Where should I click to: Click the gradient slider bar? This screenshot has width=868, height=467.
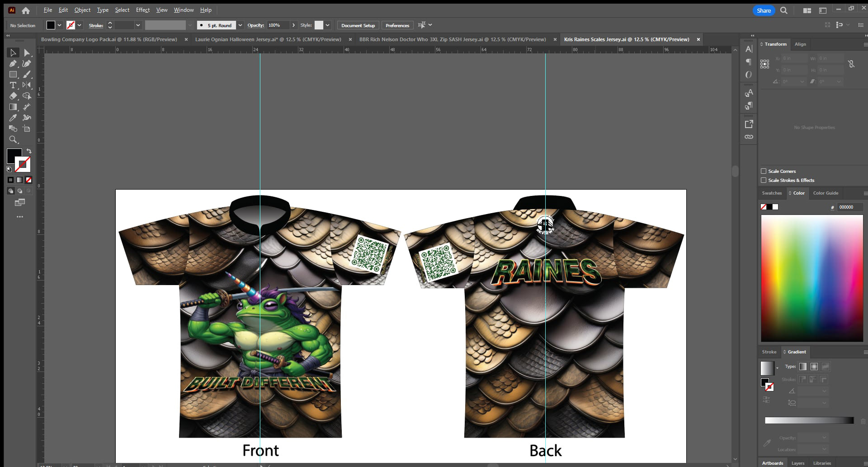pos(809,420)
